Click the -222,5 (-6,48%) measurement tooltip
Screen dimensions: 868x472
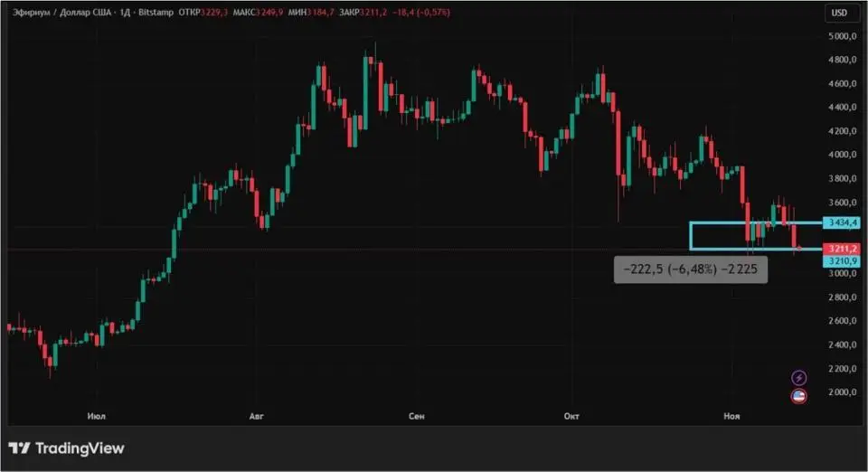(690, 270)
